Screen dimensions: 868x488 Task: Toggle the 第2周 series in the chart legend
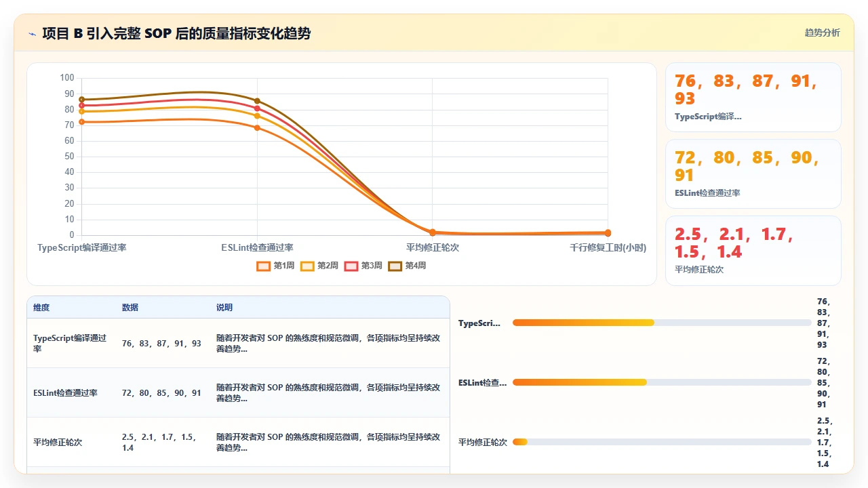click(319, 266)
